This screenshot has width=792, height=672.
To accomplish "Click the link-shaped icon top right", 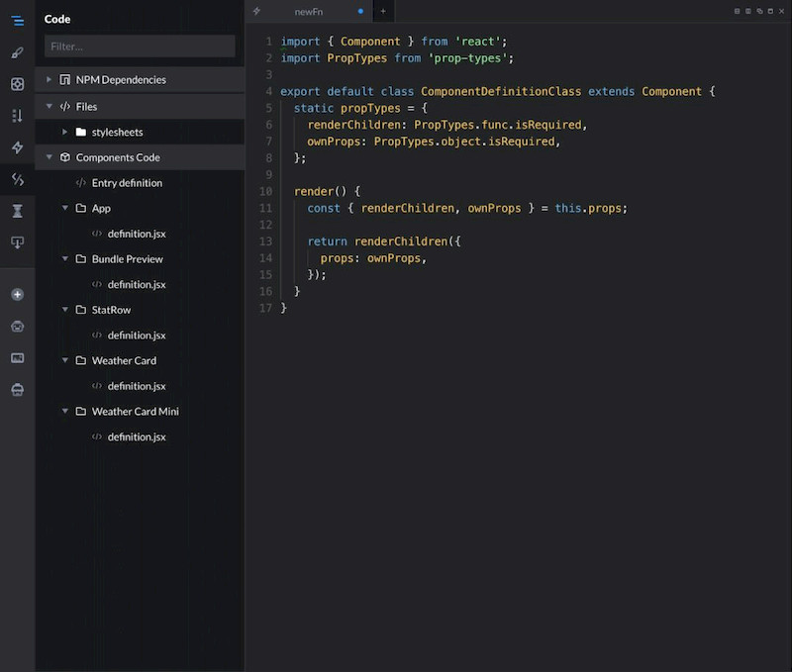I will click(x=759, y=11).
